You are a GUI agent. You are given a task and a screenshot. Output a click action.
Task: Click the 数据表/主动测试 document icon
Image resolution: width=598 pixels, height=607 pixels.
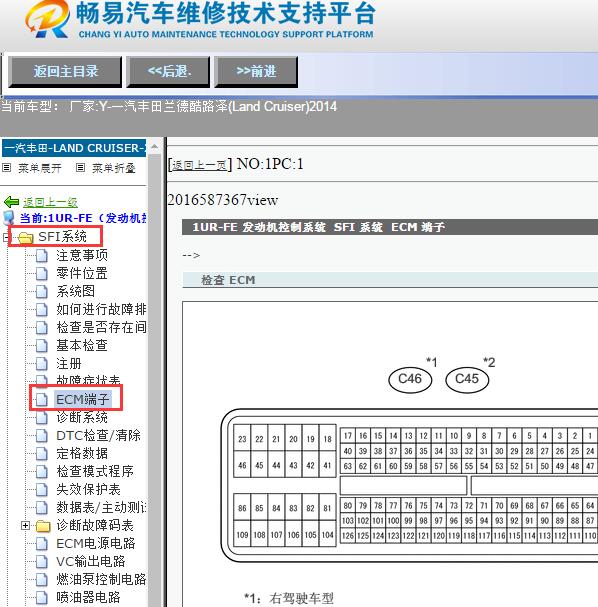click(41, 508)
